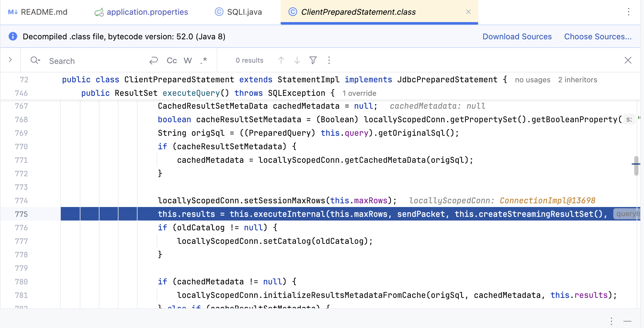Click 'cachedMetadata: null' inline debug value
The width and height of the screenshot is (644, 328).
pos(437,106)
